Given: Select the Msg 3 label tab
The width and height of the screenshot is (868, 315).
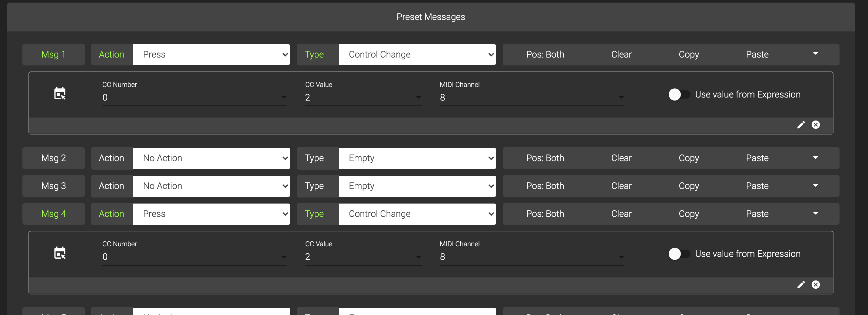Looking at the screenshot, I should click(54, 186).
